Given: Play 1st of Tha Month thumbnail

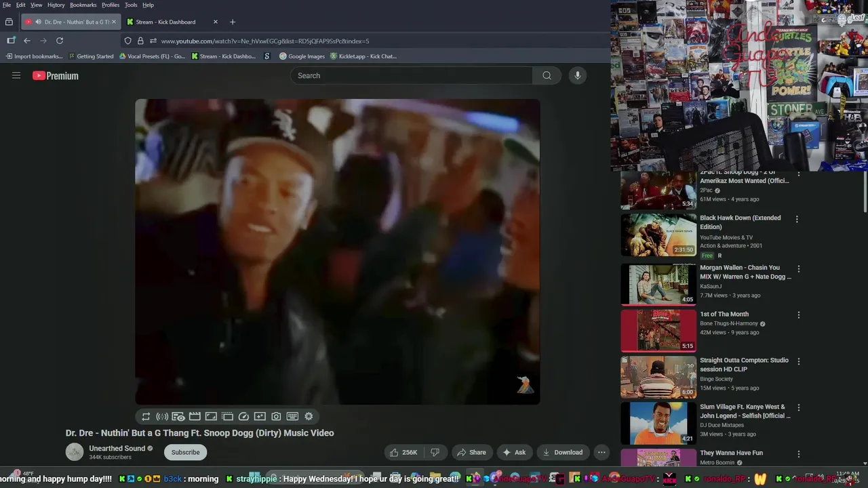Looking at the screenshot, I should 658,331.
